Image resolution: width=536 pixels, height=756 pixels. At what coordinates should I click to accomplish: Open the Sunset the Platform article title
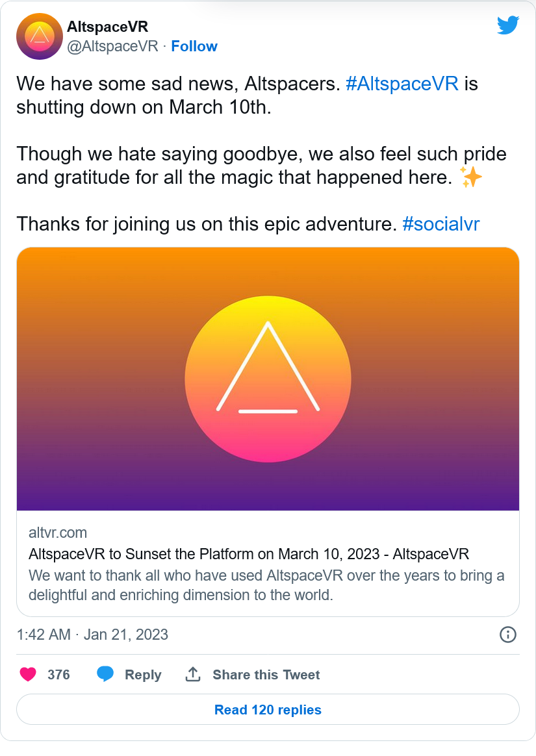click(248, 554)
